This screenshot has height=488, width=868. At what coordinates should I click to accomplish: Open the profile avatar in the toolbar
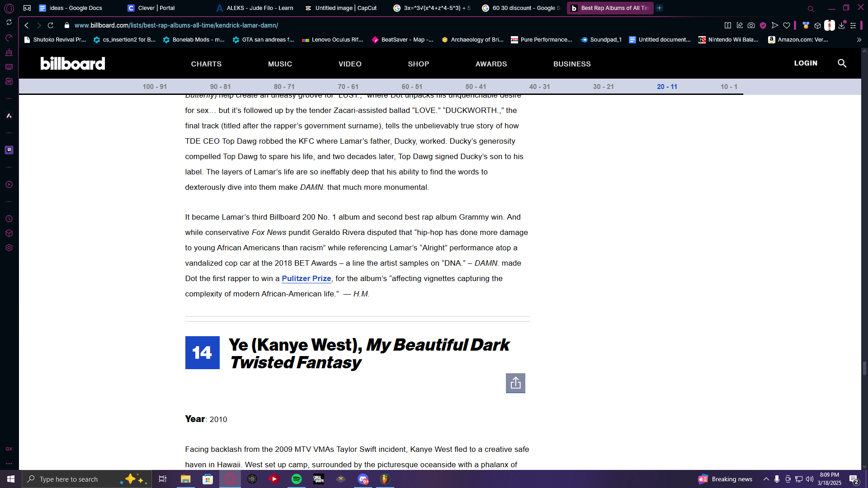pos(830,25)
